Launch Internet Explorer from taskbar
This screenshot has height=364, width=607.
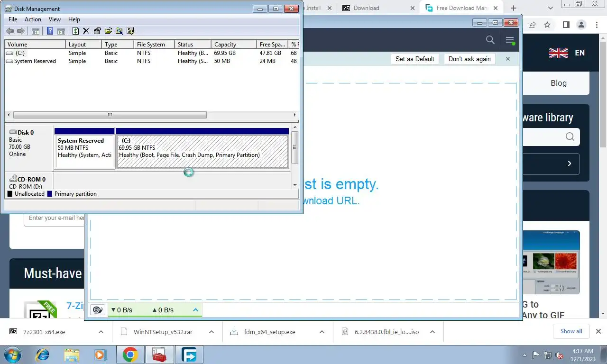[x=43, y=355]
